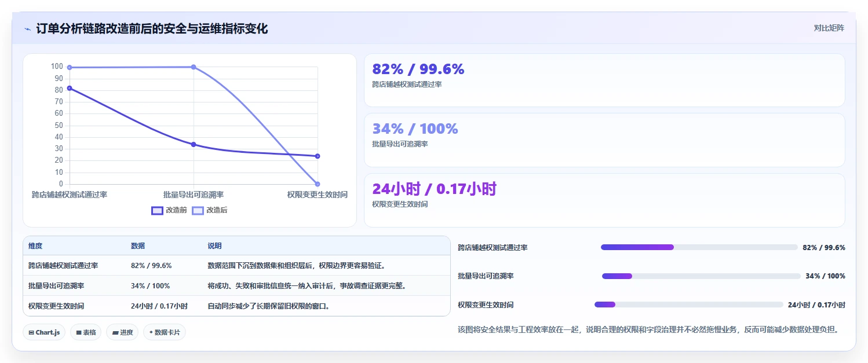The image size is (868, 363).
Task: Select table cell 批量导出可追溯率
Action: [56, 285]
